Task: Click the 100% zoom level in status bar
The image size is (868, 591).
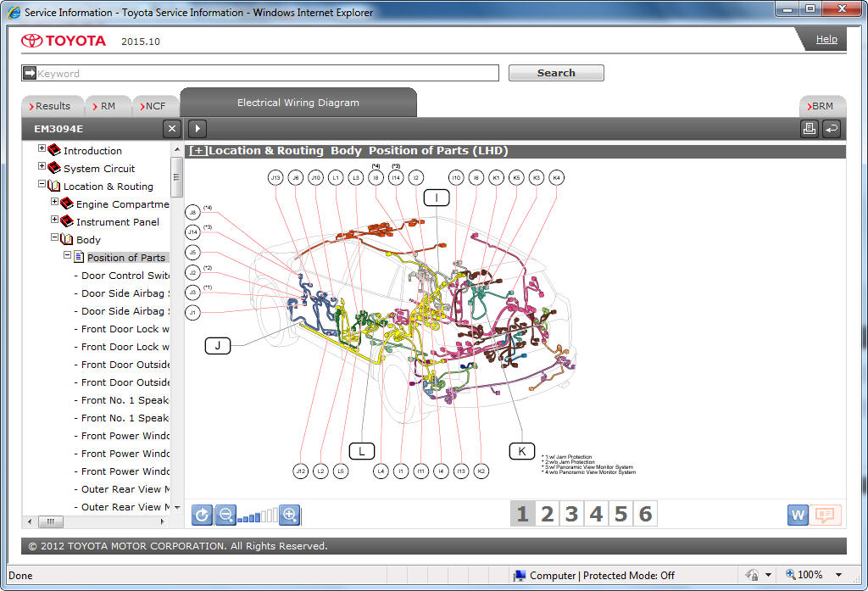Action: coord(810,575)
